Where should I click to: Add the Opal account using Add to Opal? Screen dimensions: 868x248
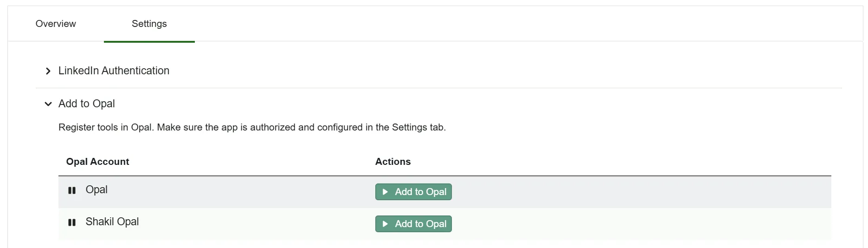click(x=413, y=192)
